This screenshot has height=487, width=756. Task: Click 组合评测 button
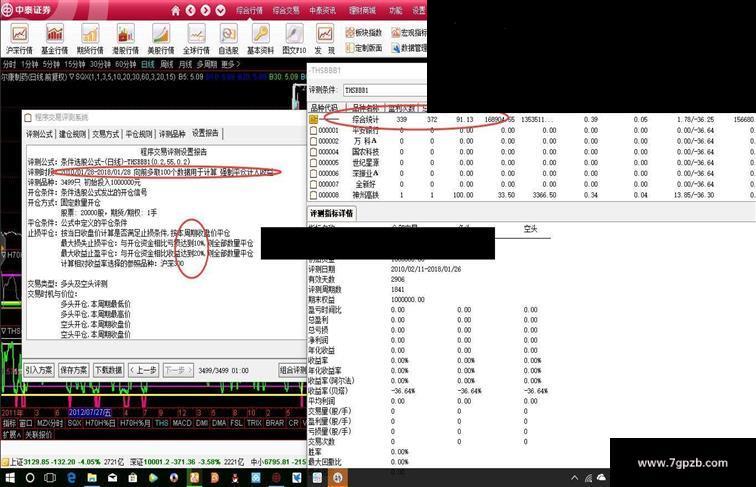click(x=293, y=370)
